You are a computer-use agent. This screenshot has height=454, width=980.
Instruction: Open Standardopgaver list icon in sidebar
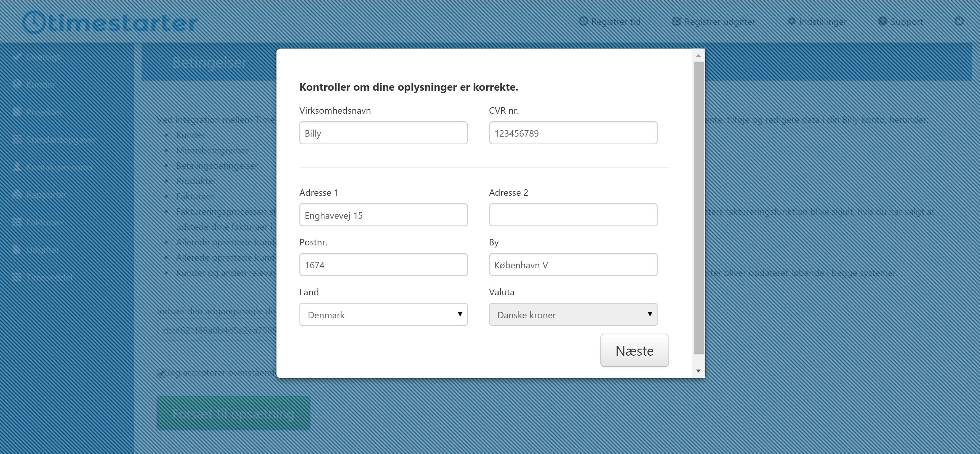(17, 140)
